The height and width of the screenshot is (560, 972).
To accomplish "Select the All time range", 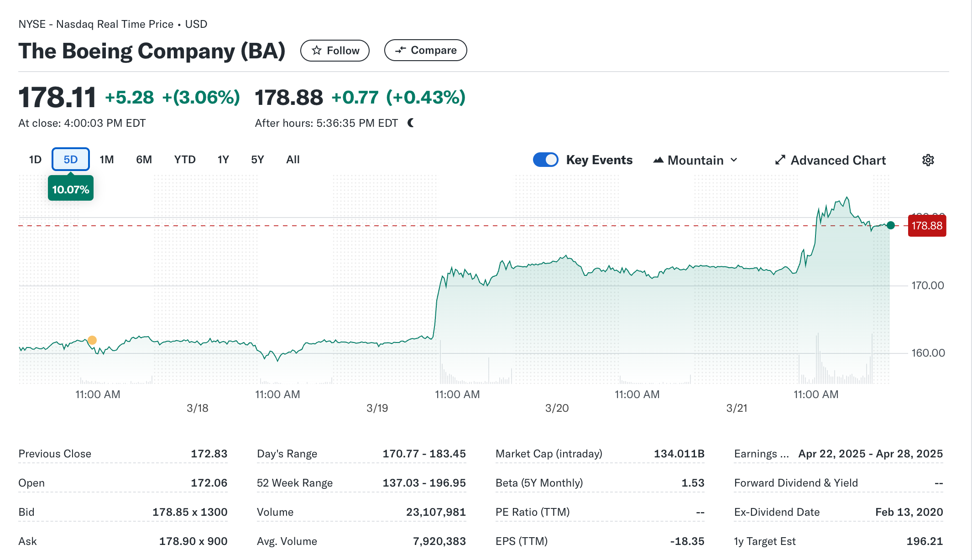I will 293,160.
